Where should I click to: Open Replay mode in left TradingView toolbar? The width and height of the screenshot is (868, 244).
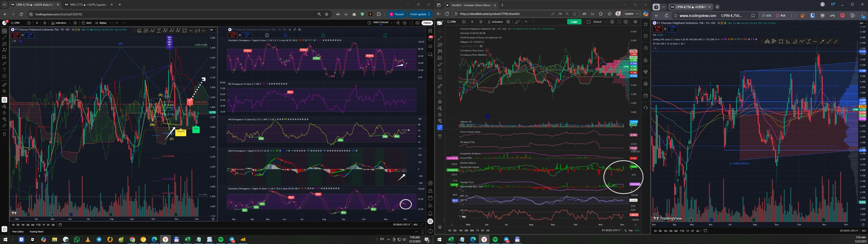[101, 23]
